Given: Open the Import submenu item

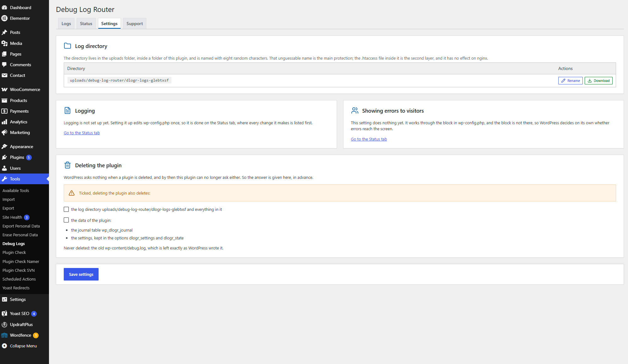Looking at the screenshot, I should click(8, 199).
